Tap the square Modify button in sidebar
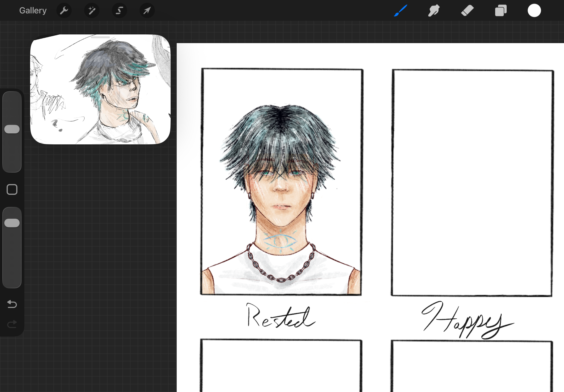Screen dimensions: 564x392 [x=12, y=189]
